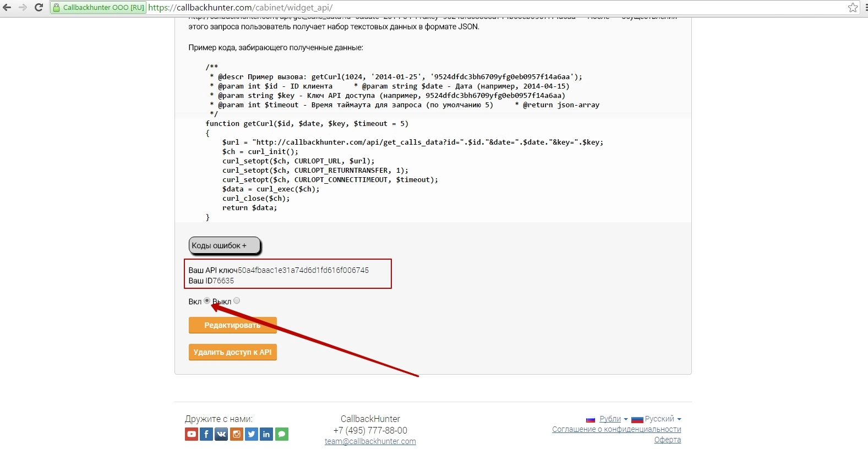
Task: Open the Facebook social icon
Action: 206,434
